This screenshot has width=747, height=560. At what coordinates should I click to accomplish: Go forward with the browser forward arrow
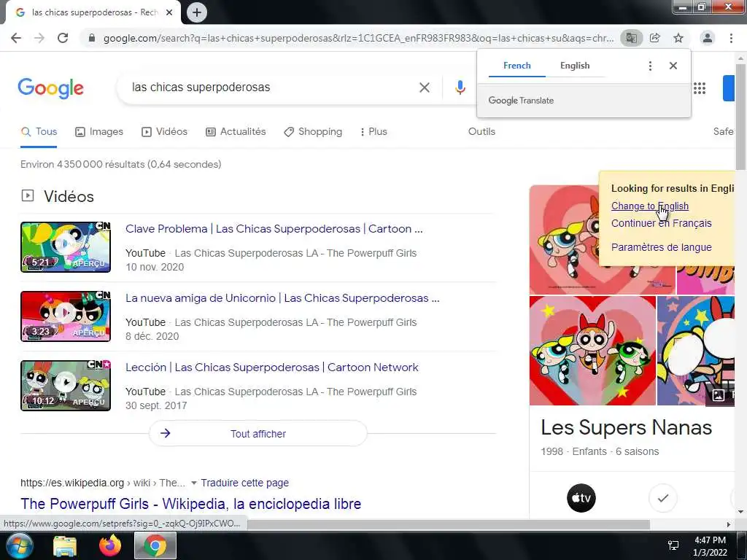pyautogui.click(x=39, y=38)
